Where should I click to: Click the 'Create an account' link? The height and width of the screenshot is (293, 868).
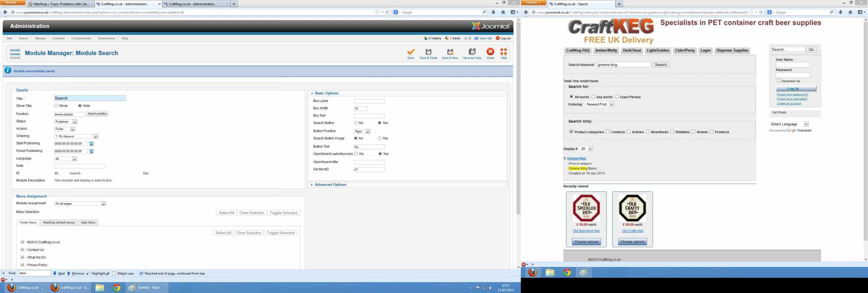click(789, 103)
